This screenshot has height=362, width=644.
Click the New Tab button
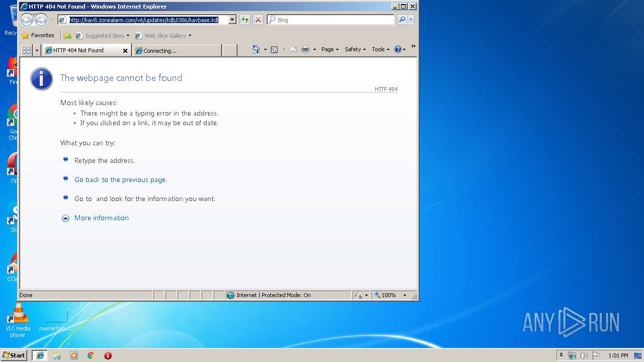[229, 51]
